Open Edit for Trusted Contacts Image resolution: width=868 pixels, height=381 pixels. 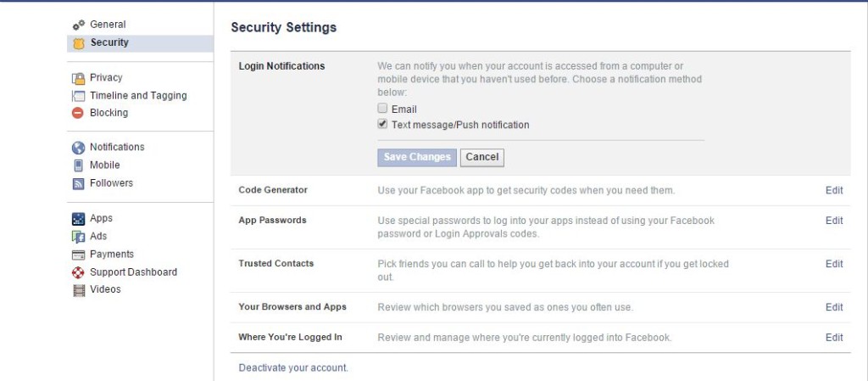834,264
